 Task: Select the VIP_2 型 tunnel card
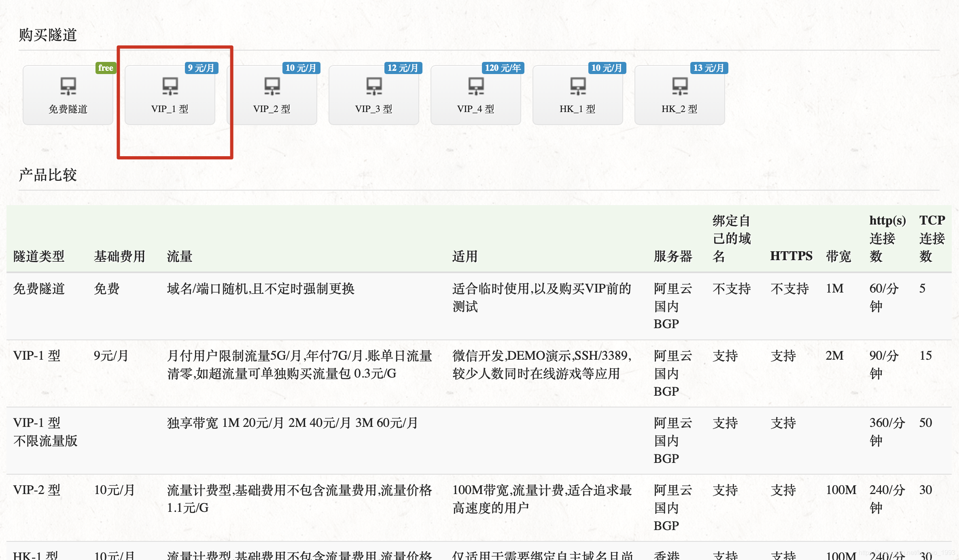[272, 95]
